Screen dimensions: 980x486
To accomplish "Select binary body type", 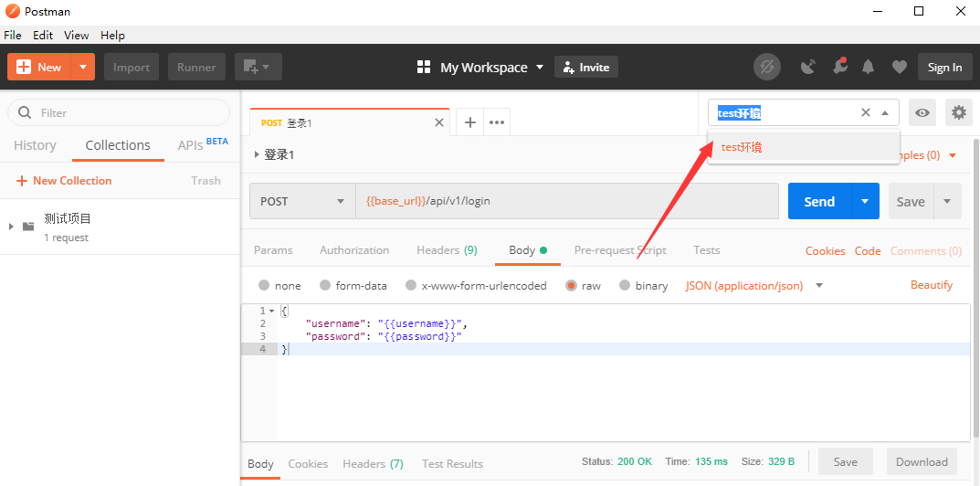I will [x=625, y=285].
